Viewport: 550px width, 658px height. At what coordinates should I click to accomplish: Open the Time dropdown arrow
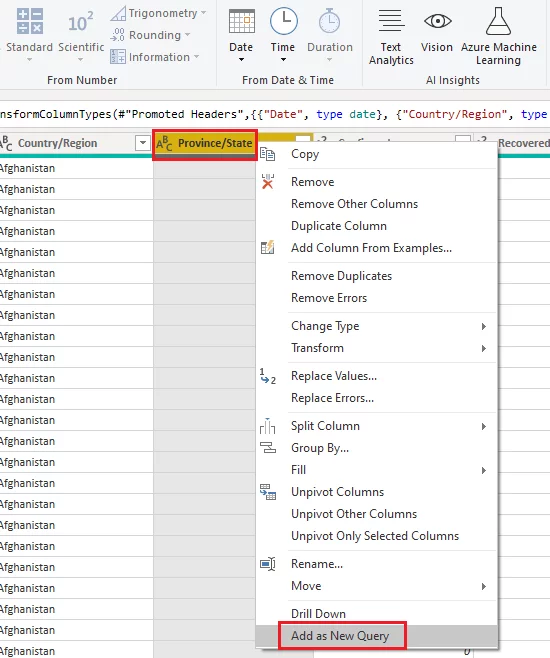click(x=283, y=60)
